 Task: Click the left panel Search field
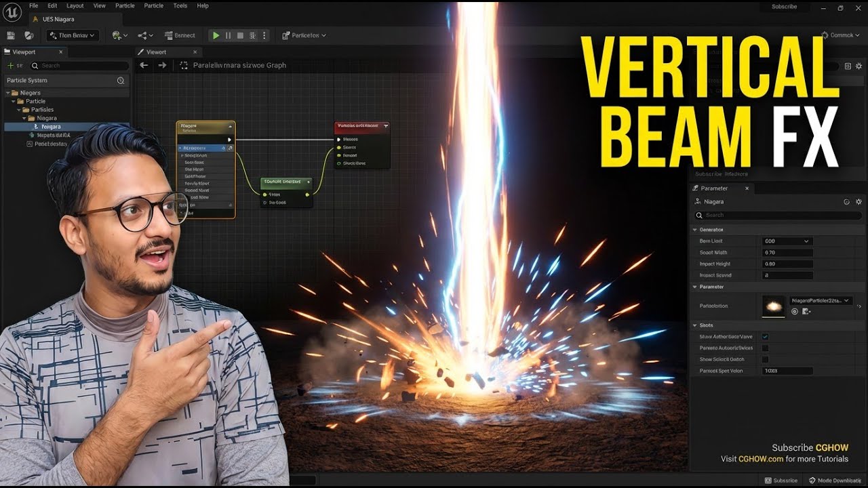(79, 66)
